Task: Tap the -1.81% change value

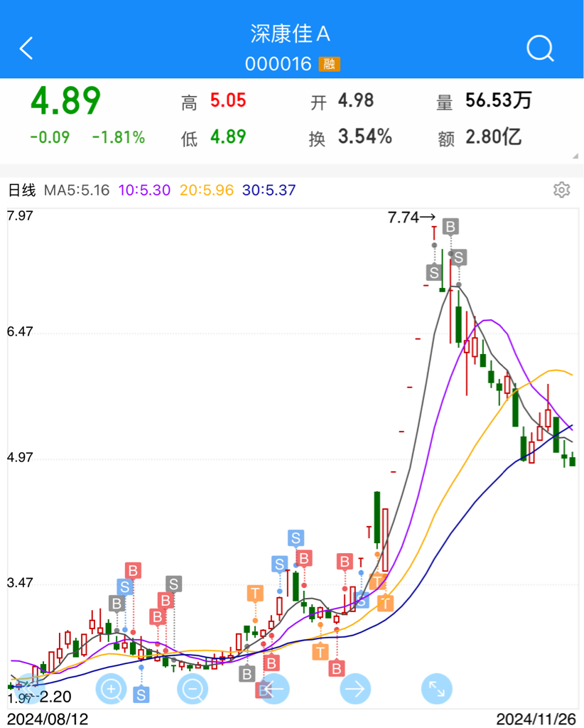Action: [119, 137]
